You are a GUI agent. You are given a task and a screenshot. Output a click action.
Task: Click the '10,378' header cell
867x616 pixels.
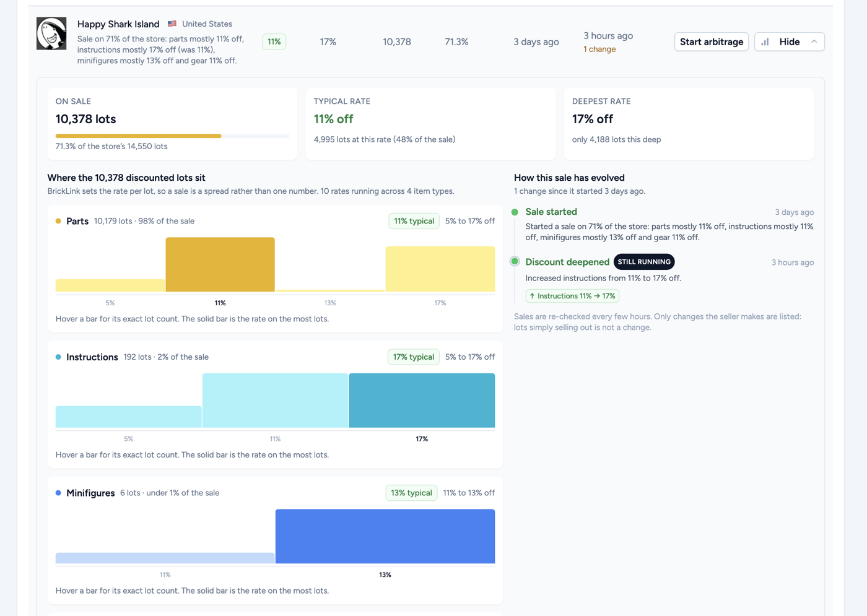tap(397, 42)
